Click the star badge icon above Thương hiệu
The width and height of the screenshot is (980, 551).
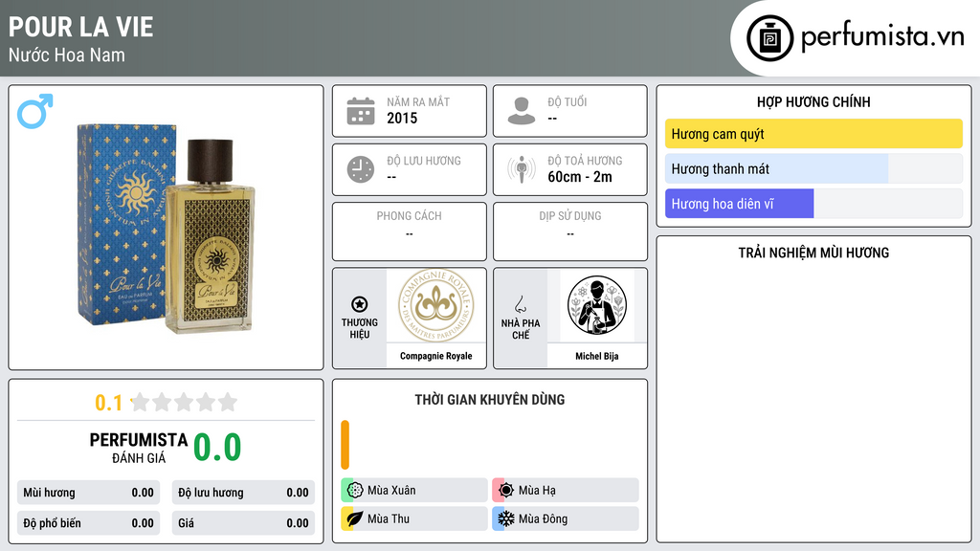(360, 304)
